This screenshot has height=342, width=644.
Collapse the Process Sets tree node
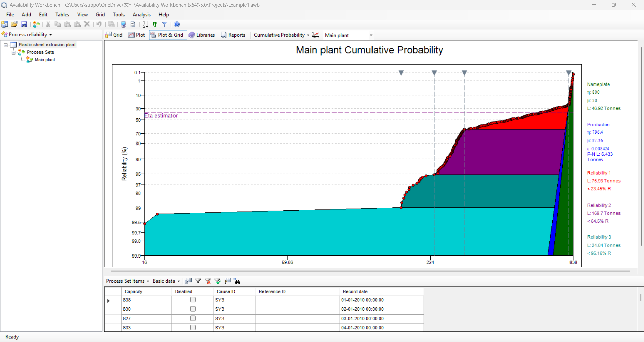click(14, 52)
